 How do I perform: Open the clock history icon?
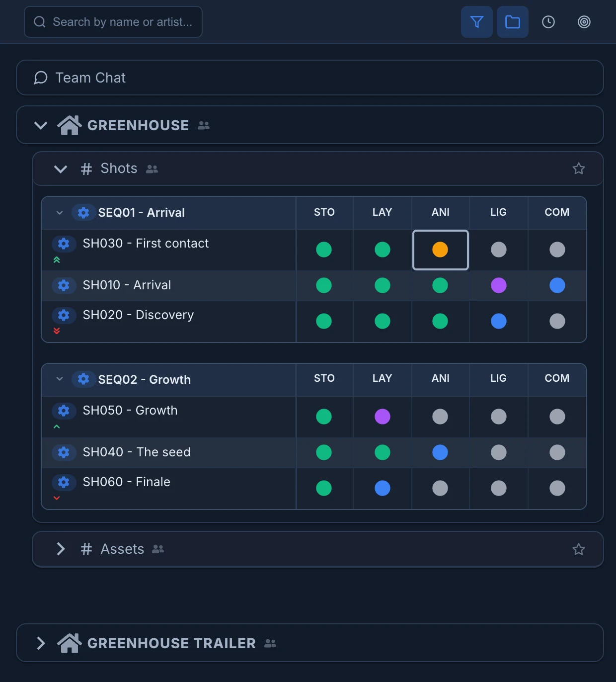(548, 22)
